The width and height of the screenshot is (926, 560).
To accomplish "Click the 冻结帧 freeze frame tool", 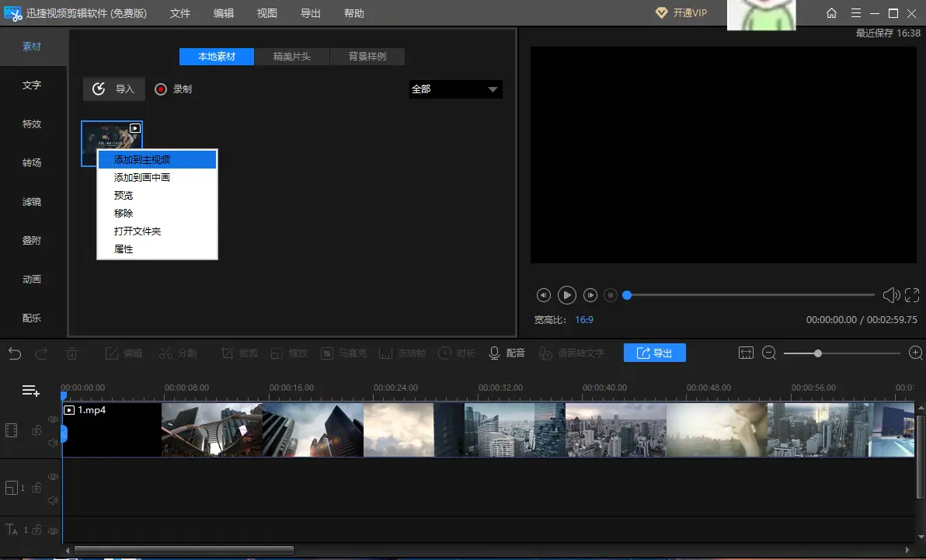I will pyautogui.click(x=402, y=353).
